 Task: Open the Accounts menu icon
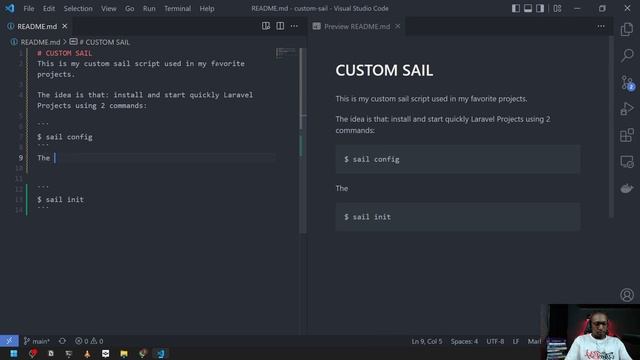pos(627,295)
